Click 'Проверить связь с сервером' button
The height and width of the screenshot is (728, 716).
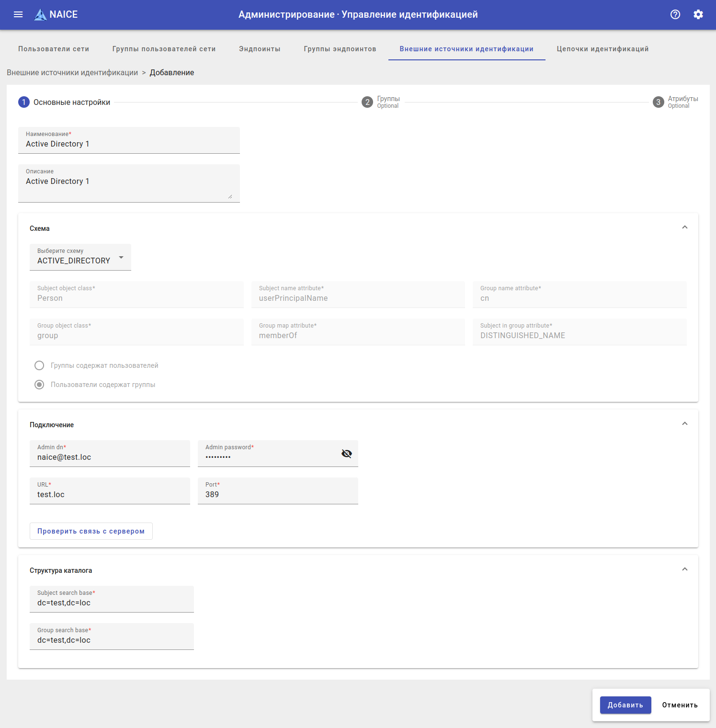(91, 531)
